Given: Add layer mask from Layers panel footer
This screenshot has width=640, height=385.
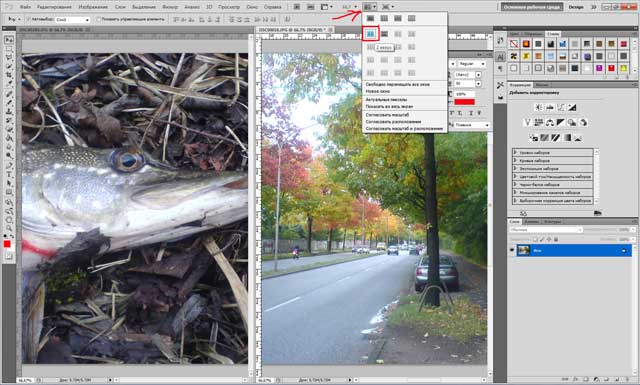Looking at the screenshot, I should coord(586,380).
